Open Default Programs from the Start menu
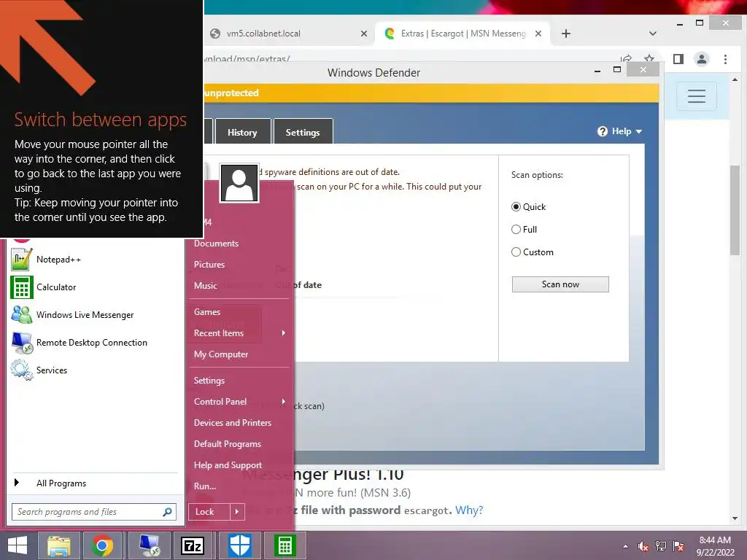 [228, 444]
